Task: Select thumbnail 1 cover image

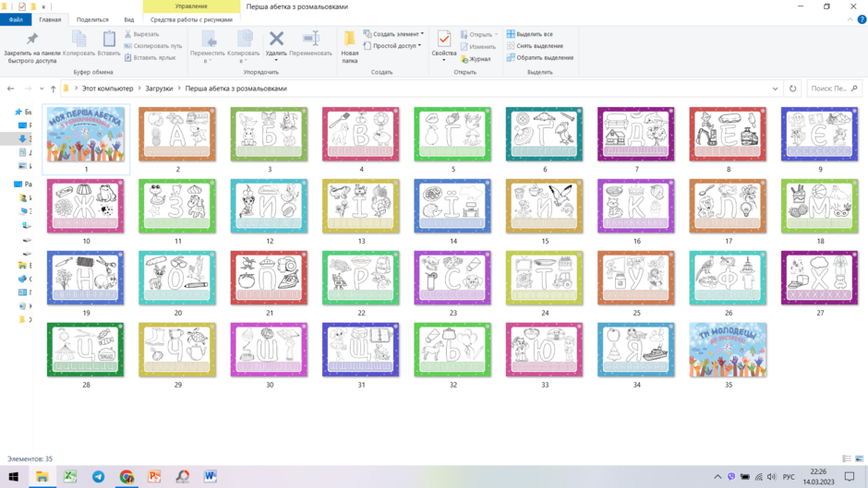Action: pyautogui.click(x=86, y=139)
